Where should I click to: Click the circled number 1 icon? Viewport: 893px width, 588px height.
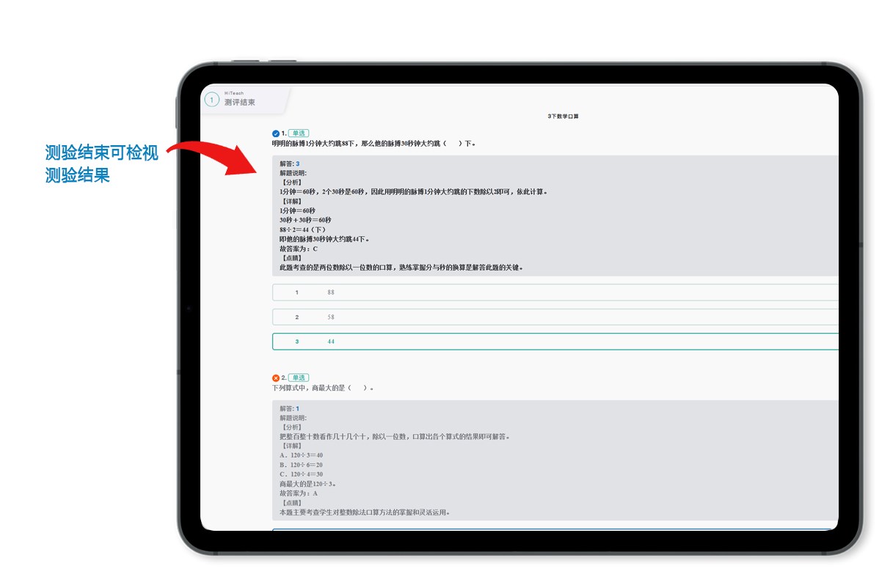[212, 100]
